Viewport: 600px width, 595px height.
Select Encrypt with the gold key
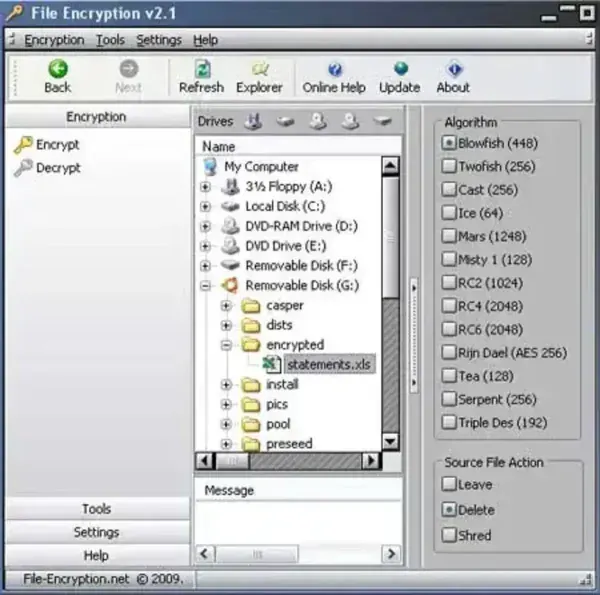(47, 145)
